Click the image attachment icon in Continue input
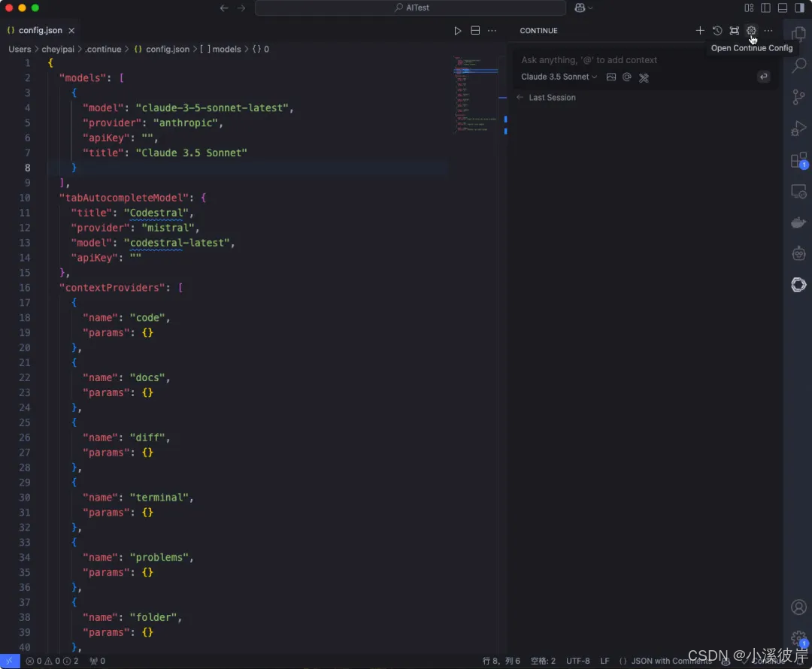This screenshot has width=812, height=669. [x=611, y=77]
